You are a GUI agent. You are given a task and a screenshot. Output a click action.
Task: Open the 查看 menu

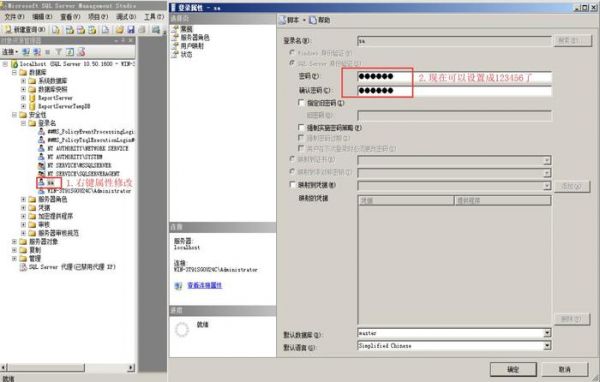click(x=70, y=17)
